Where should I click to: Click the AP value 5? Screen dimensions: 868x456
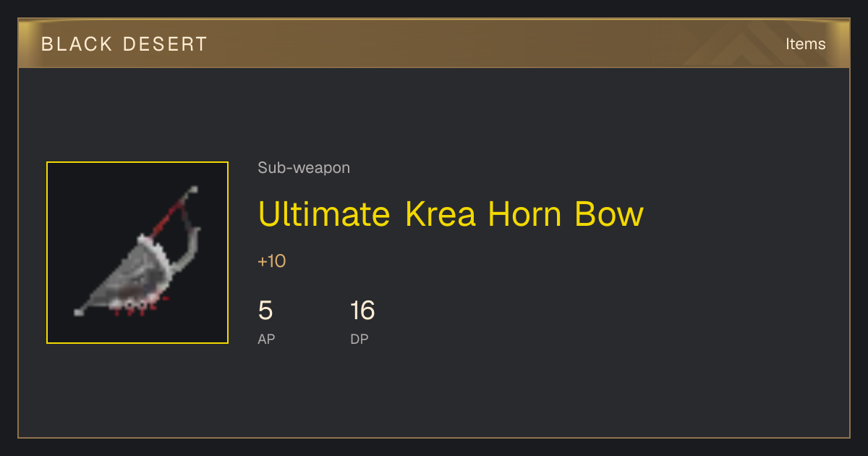pyautogui.click(x=265, y=311)
